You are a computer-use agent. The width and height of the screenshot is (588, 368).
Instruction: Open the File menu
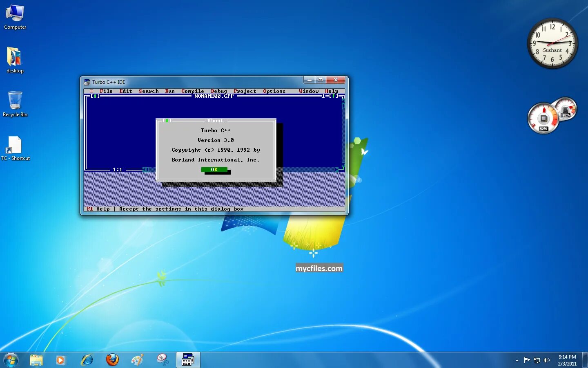click(x=106, y=91)
